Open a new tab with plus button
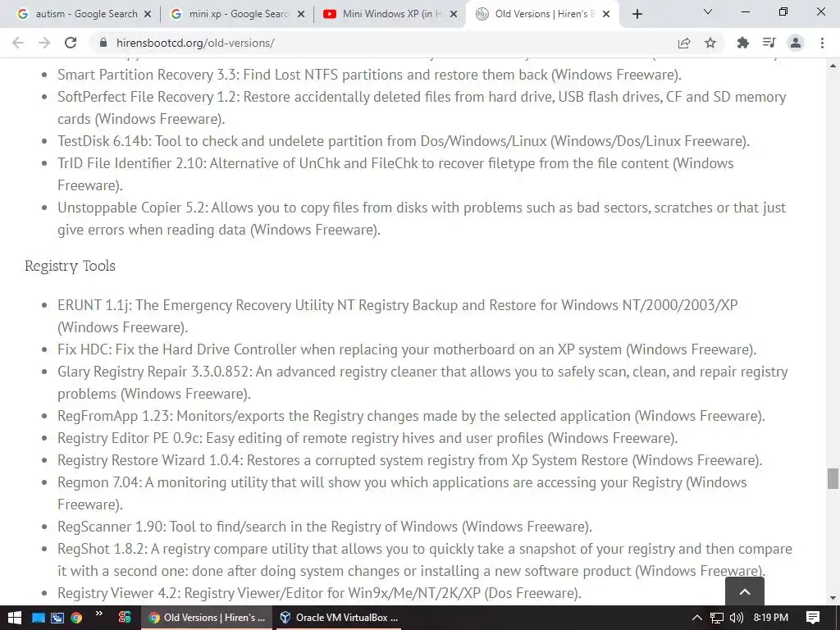Image resolution: width=840 pixels, height=630 pixels. point(637,14)
